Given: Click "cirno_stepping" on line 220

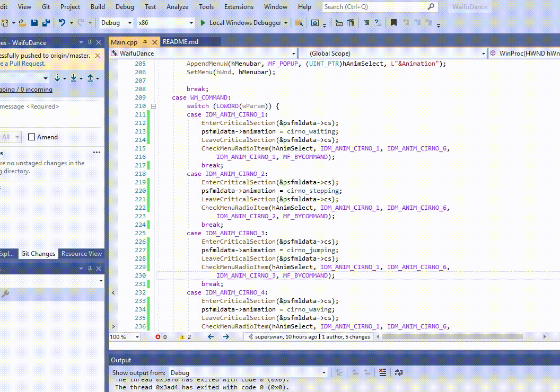Looking at the screenshot, I should click(x=313, y=191).
